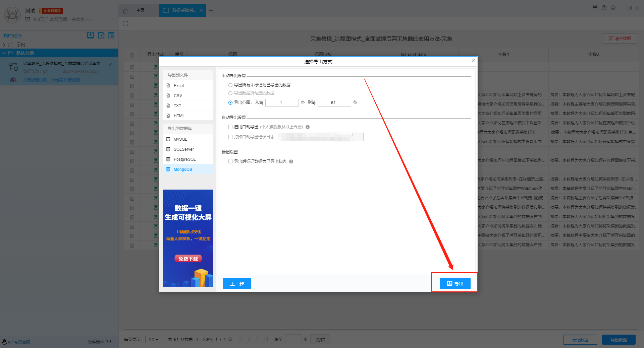The image size is (644, 348).
Task: Focus the range end field showing 61
Action: [x=334, y=102]
